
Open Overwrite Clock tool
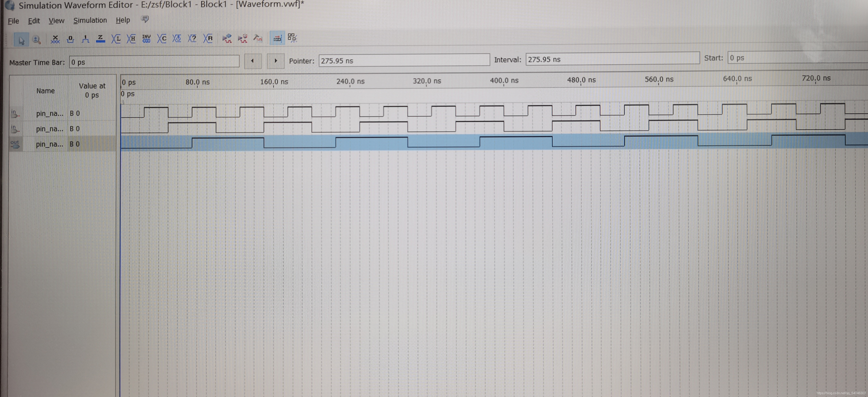click(x=177, y=38)
